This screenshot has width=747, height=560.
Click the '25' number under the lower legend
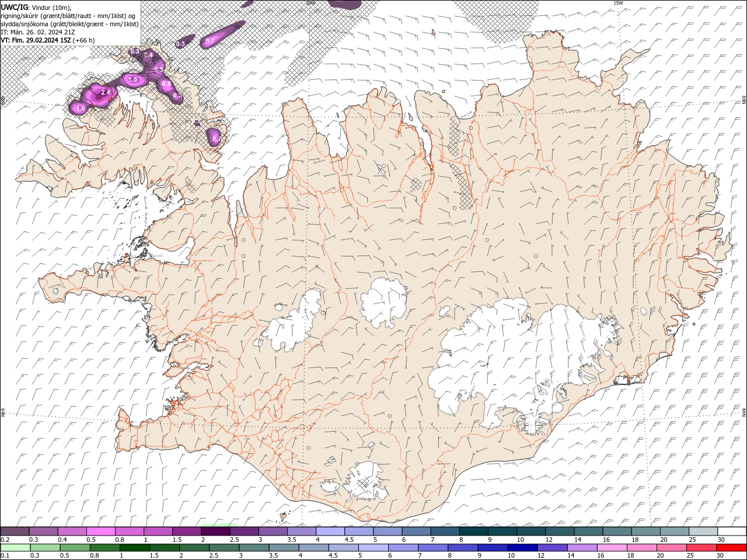tap(691, 556)
